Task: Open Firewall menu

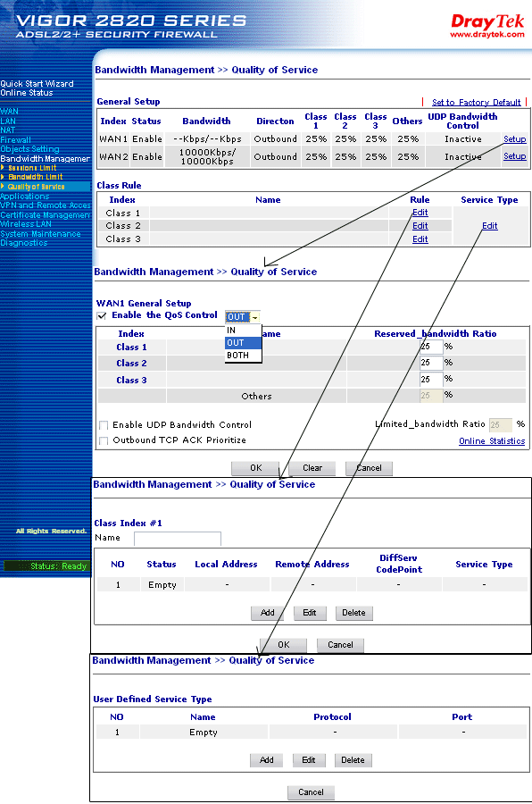Action: tap(16, 140)
